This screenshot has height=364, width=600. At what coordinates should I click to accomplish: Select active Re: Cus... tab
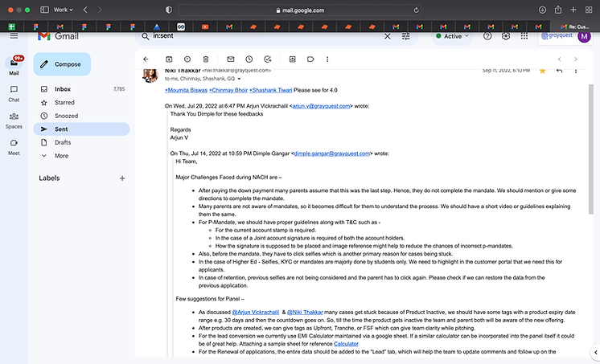[575, 27]
